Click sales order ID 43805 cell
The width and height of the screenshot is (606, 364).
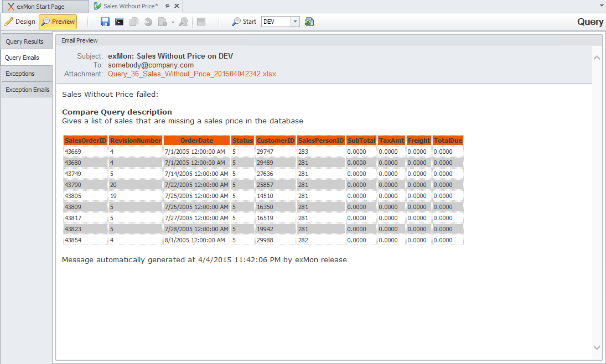(85, 196)
